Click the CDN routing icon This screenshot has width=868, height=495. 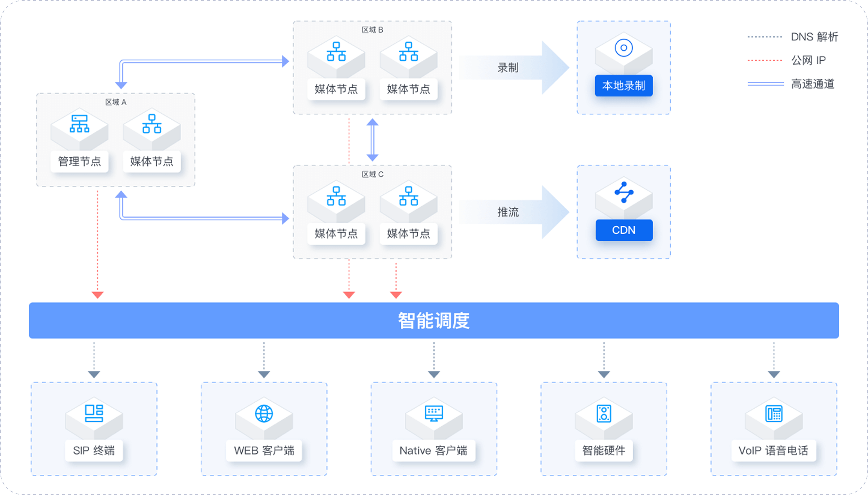(624, 192)
